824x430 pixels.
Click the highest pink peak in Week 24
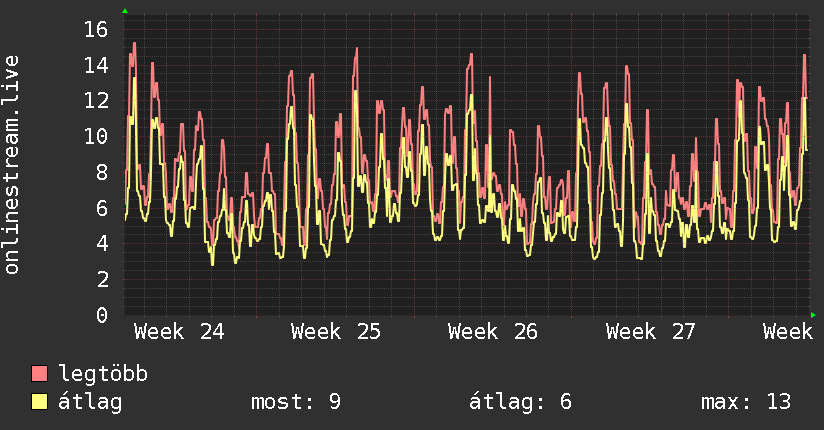135,44
